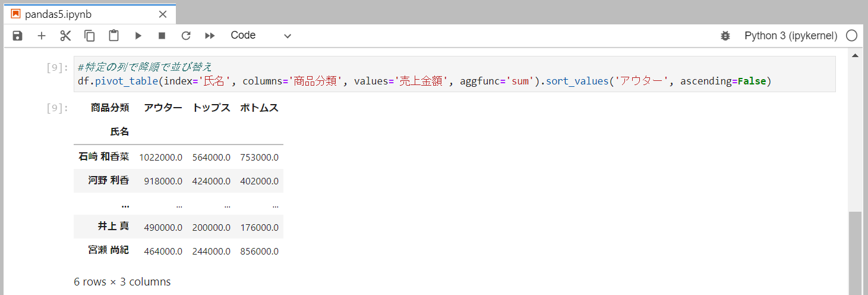The image size is (868, 295).
Task: Select the pandas5.ipynb tab
Action: click(89, 14)
